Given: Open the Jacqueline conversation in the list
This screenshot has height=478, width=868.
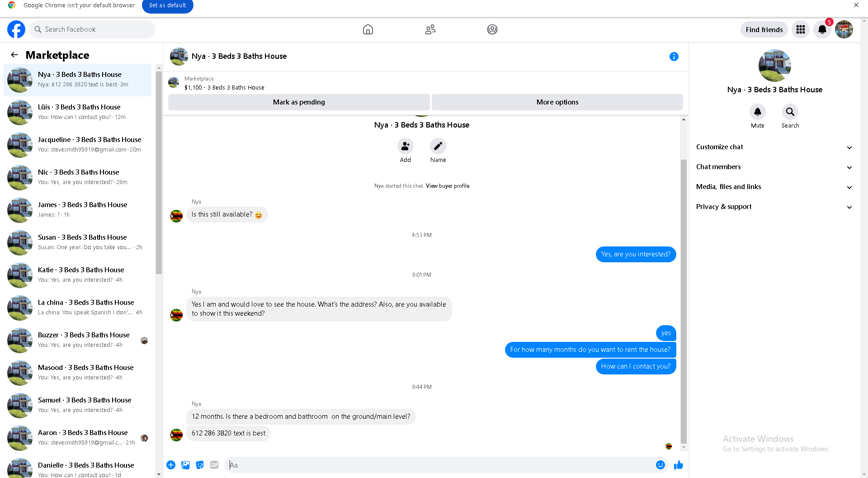Looking at the screenshot, I should pos(78,145).
